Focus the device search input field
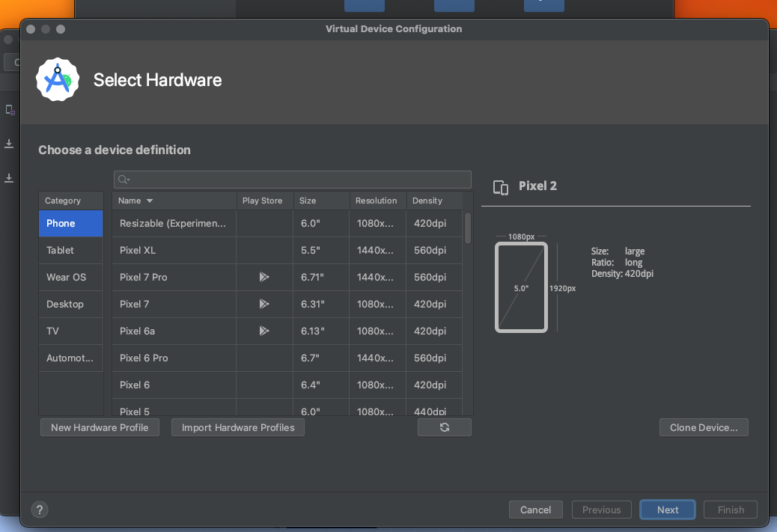Image resolution: width=777 pixels, height=532 pixels. click(293, 180)
